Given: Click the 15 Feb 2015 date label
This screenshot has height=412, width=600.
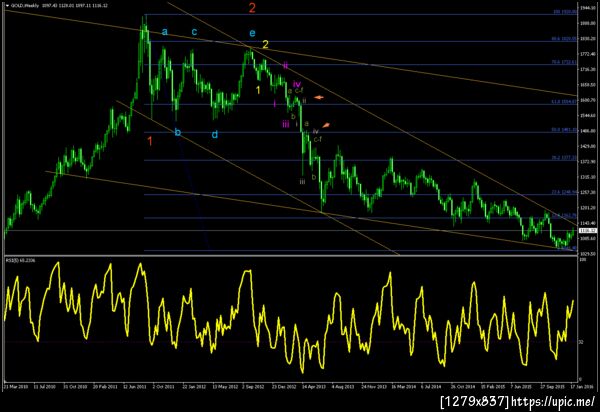Looking at the screenshot, I should 493,387.
